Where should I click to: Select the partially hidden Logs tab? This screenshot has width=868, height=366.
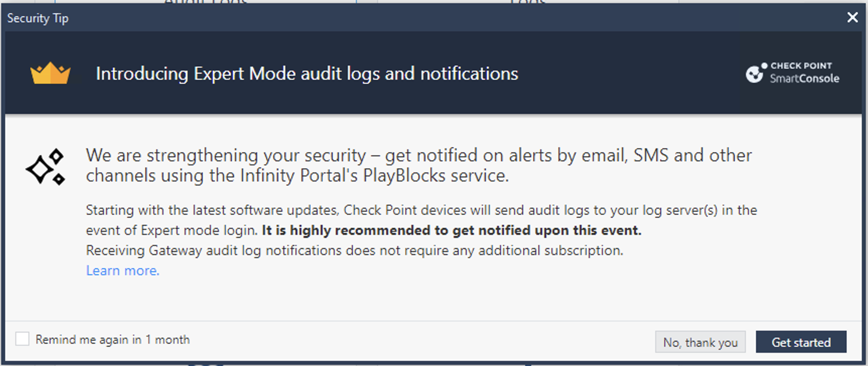pos(527,2)
